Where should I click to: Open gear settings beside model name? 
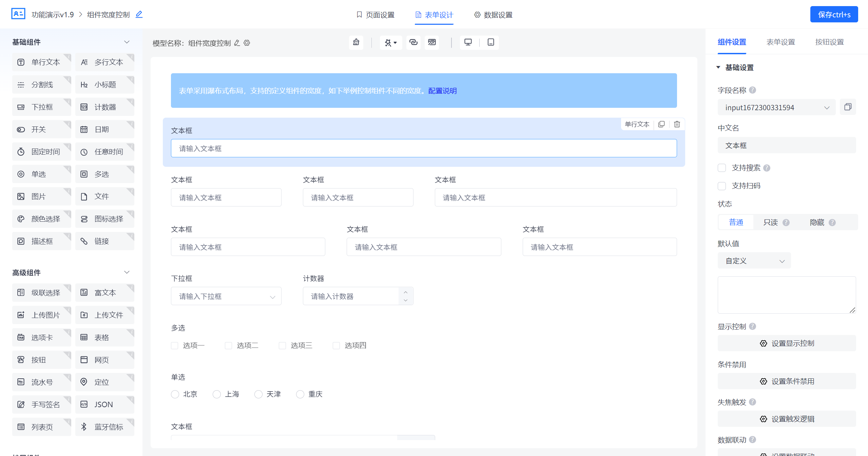coord(247,43)
